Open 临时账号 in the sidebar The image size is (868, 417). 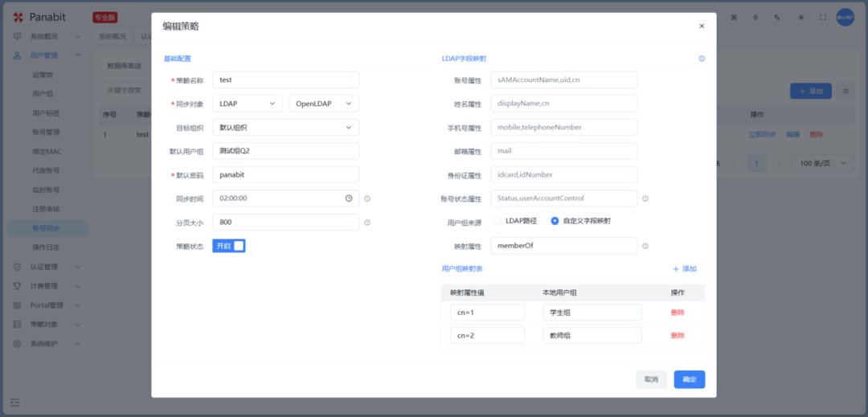point(47,190)
